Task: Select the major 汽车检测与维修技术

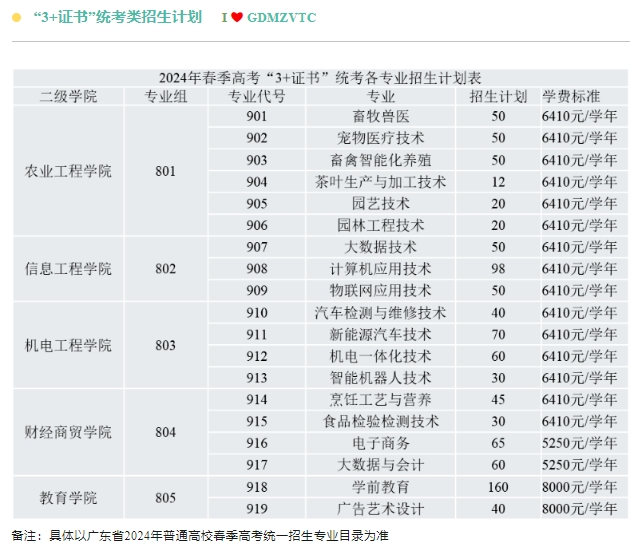Action: (381, 313)
